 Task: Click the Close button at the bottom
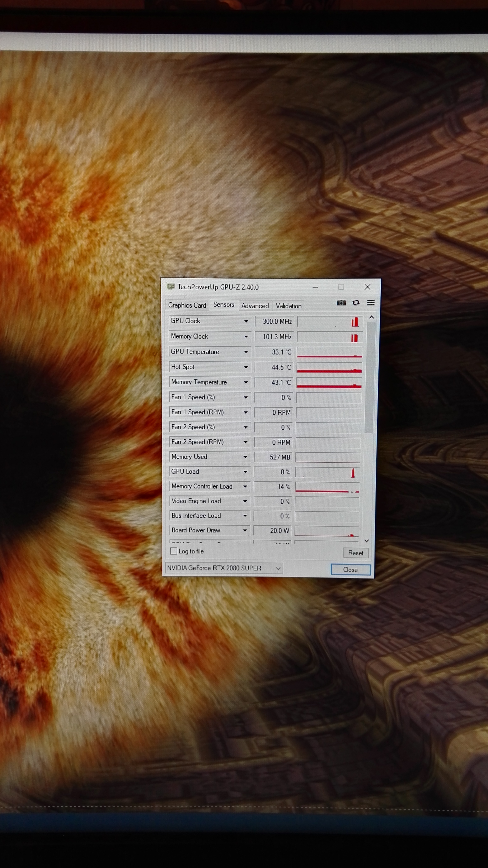350,569
